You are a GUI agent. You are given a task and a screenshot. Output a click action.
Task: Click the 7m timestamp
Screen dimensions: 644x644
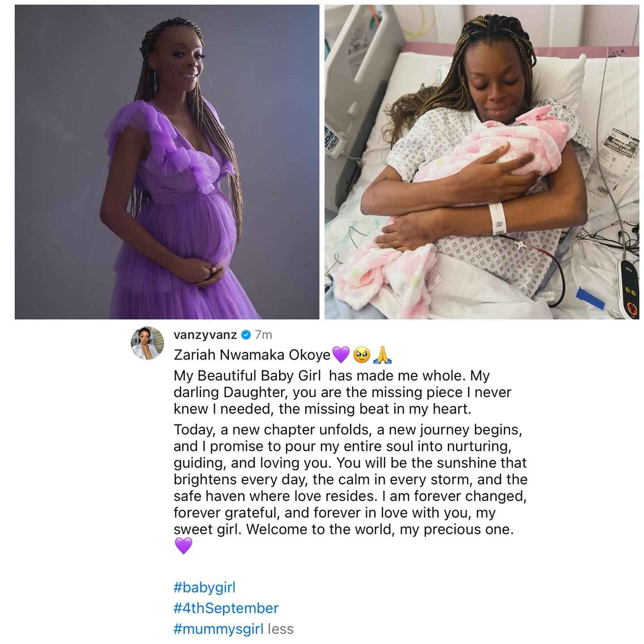pos(263,334)
